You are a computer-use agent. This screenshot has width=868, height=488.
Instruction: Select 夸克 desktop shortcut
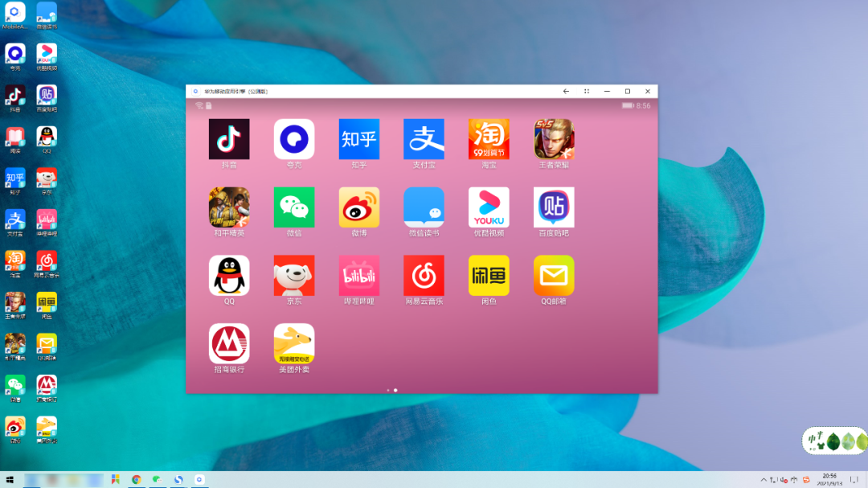pos(15,57)
